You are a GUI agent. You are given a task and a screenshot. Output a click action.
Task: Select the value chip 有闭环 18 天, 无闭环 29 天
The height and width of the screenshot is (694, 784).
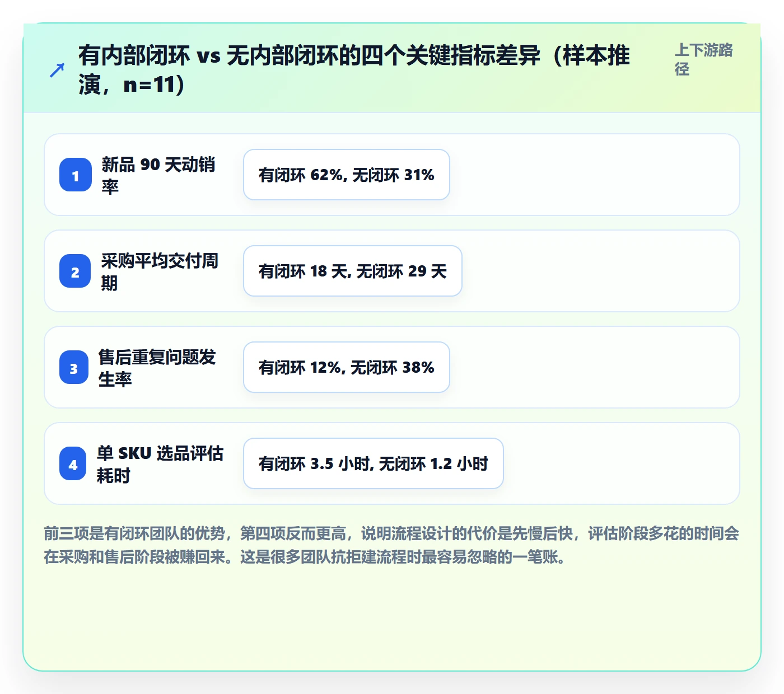[353, 271]
